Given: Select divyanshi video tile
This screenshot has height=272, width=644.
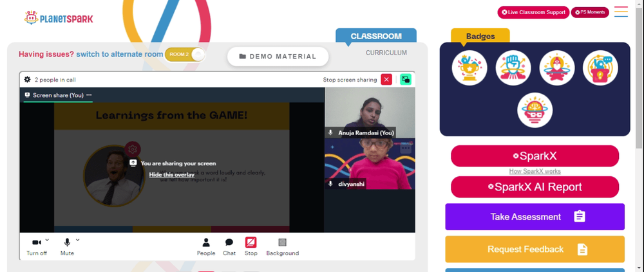Looking at the screenshot, I should tap(370, 164).
